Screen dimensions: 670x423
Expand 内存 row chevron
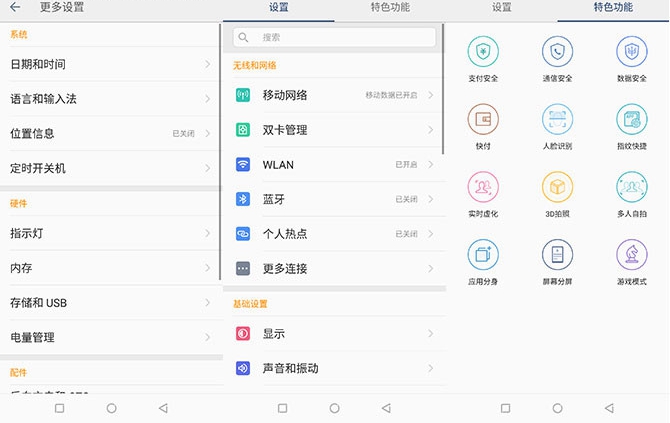(208, 268)
